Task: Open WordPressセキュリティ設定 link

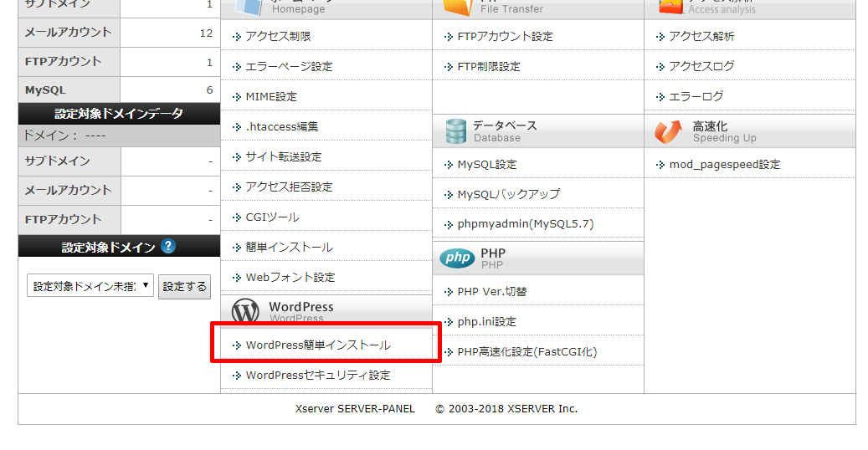Action: [318, 376]
